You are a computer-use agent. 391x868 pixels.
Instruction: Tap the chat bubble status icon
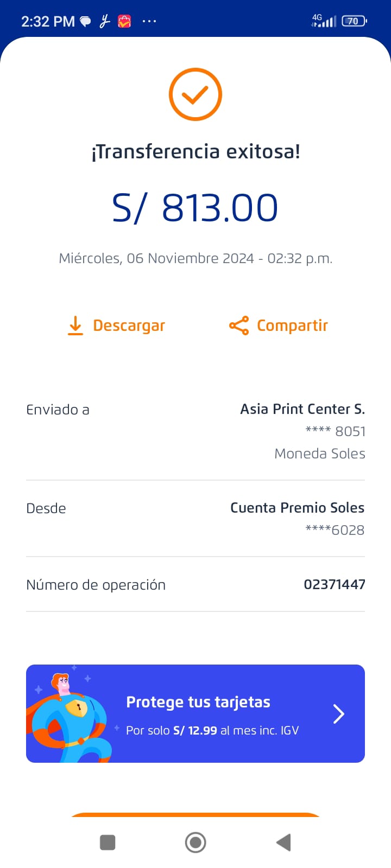click(x=85, y=22)
